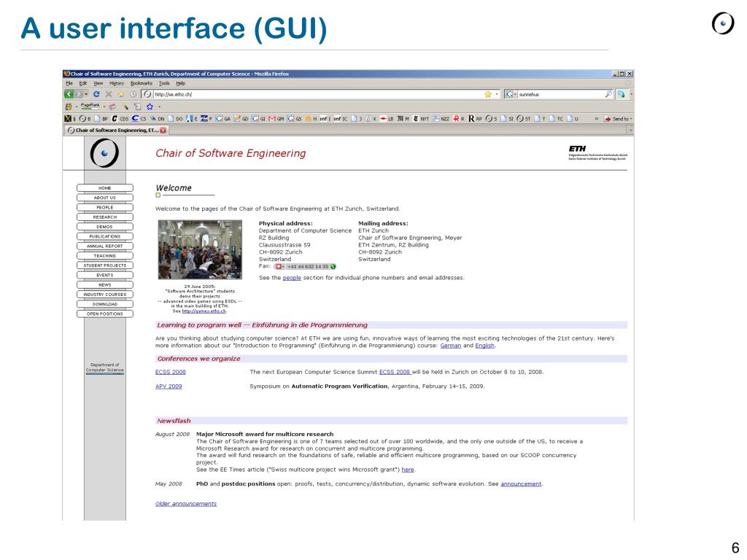Open the CS bookmark

point(139,119)
